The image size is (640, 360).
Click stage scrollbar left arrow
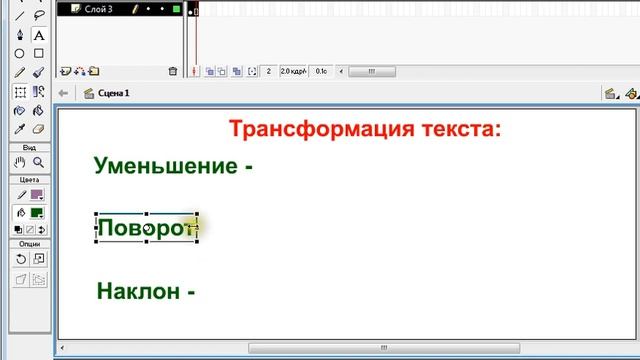pyautogui.click(x=62, y=348)
